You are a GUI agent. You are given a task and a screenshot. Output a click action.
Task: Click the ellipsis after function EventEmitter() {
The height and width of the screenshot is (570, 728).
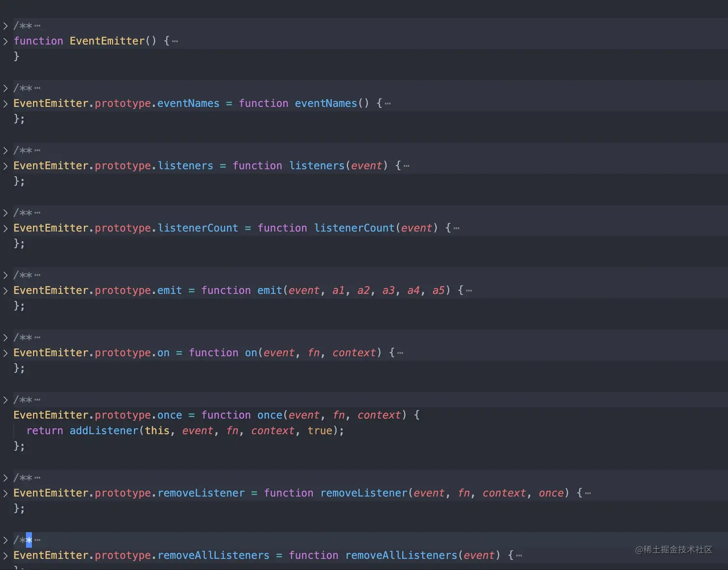pos(175,41)
